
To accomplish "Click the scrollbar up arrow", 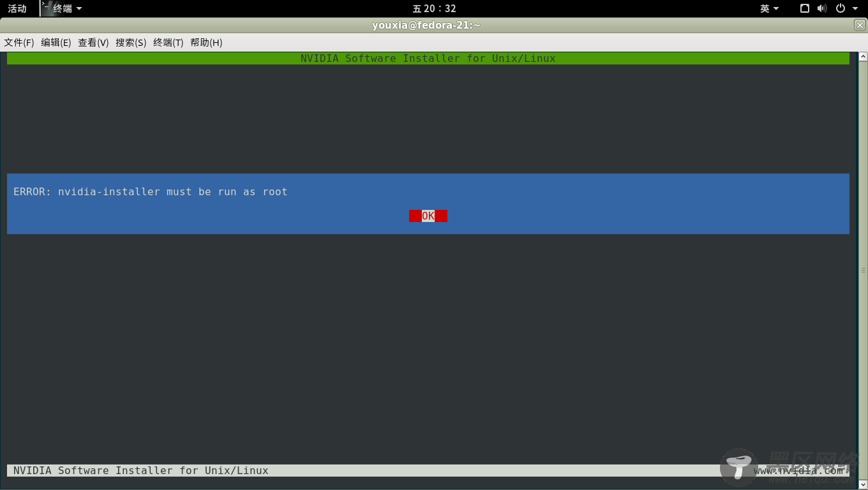I will point(863,57).
